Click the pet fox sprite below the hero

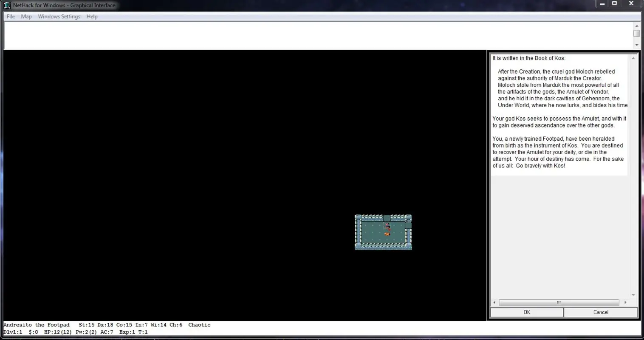[x=387, y=234]
